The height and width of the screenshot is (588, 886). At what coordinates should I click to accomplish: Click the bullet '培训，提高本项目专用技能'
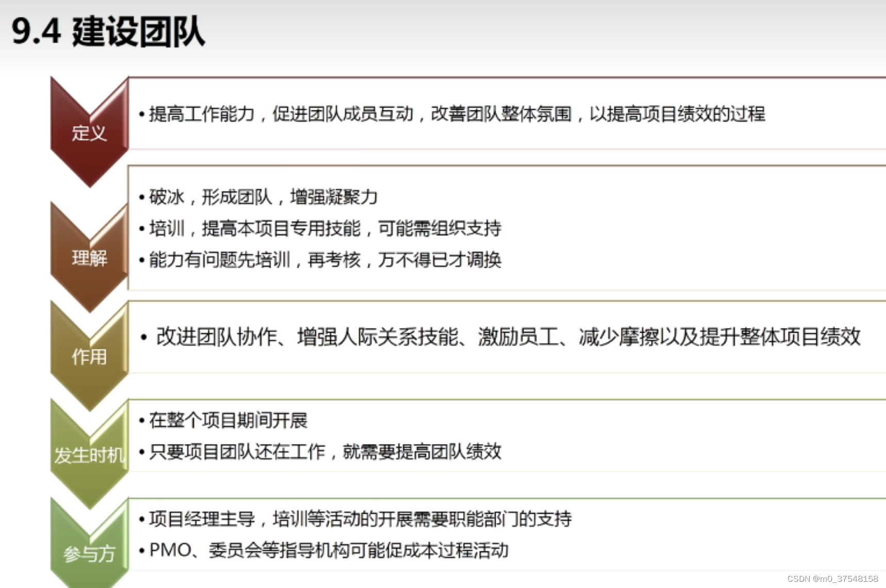tap(320, 228)
